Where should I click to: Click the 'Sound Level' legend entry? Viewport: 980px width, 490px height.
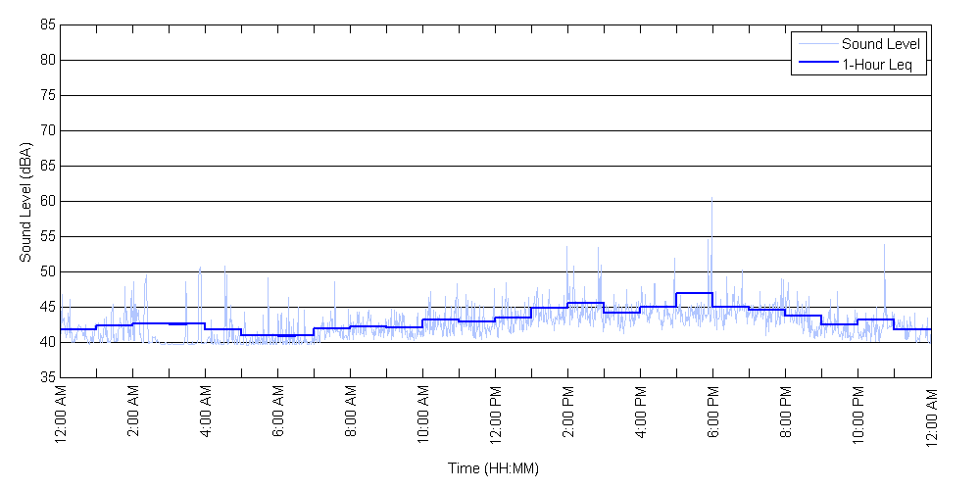[881, 44]
